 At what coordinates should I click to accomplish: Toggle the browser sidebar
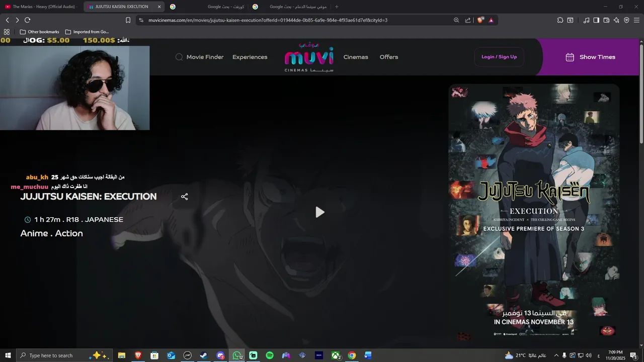pos(596,20)
